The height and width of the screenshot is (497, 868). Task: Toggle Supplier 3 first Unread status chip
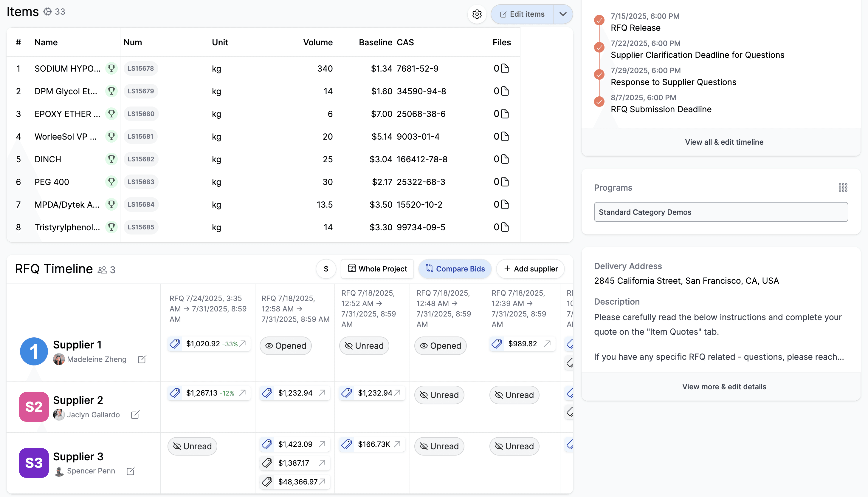[x=192, y=446]
